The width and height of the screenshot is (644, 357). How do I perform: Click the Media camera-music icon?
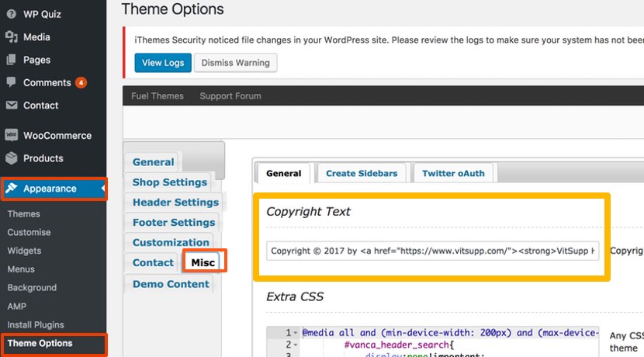tap(12, 37)
